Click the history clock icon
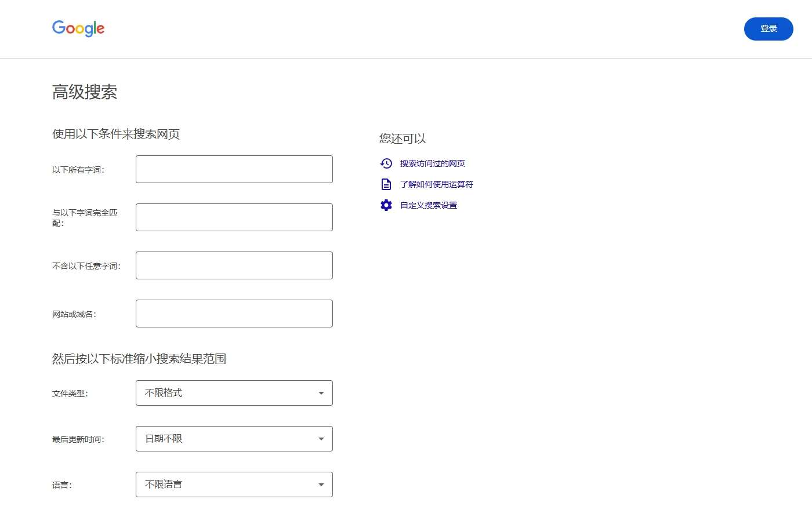Image resolution: width=812 pixels, height=510 pixels. point(386,163)
